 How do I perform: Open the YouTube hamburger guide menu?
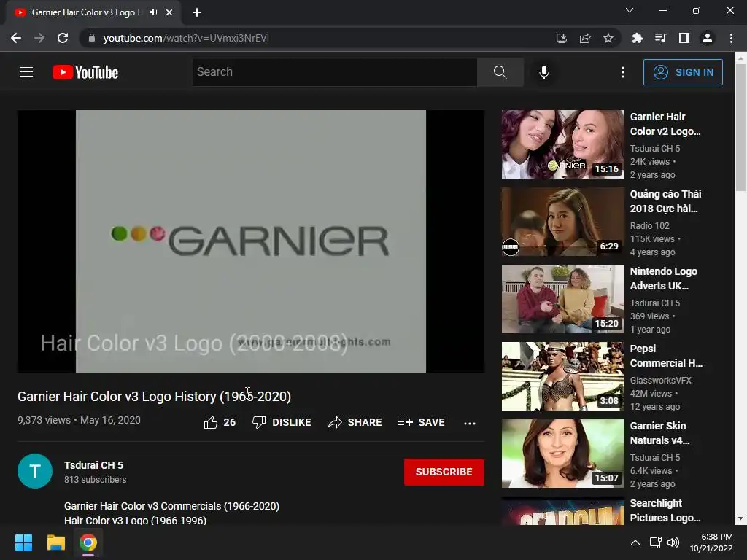point(26,72)
